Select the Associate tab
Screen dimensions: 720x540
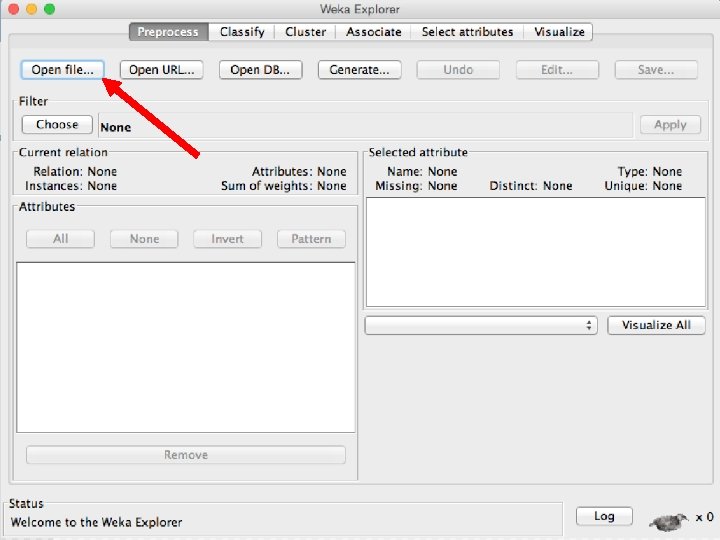[x=373, y=32]
